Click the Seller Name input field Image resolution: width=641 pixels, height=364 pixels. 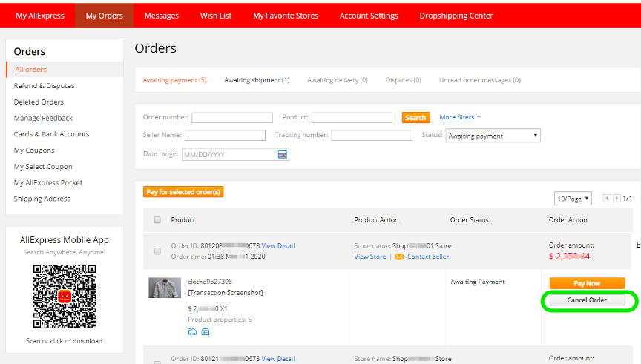(x=225, y=135)
